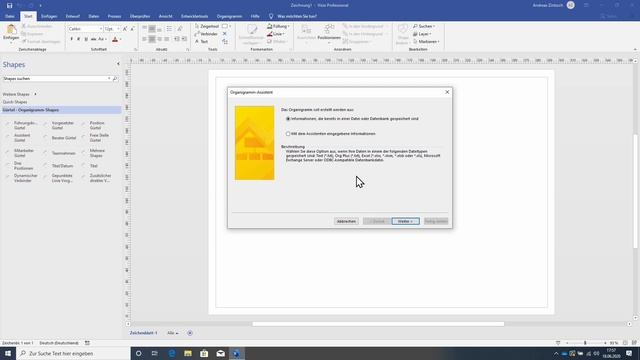Select the Assistent Gürtel shape
Image resolution: width=640 pixels, height=360 pixels.
click(x=18, y=138)
